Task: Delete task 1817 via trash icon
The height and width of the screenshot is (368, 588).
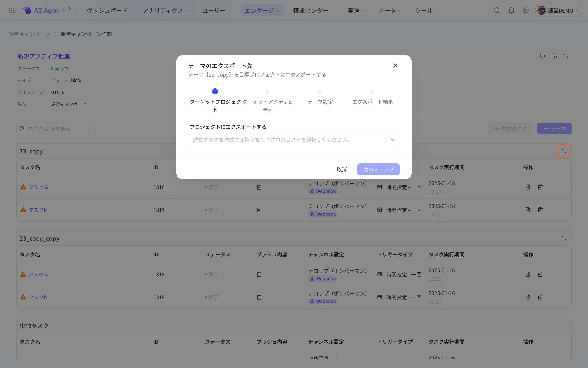Action: (x=540, y=210)
